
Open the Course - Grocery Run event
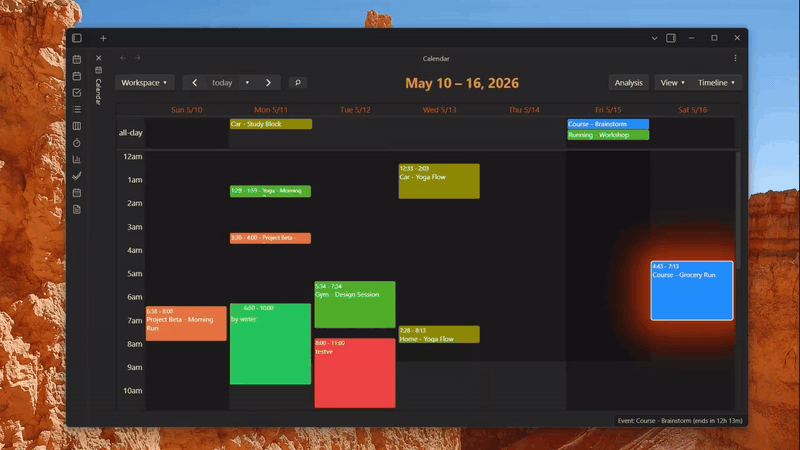(692, 291)
